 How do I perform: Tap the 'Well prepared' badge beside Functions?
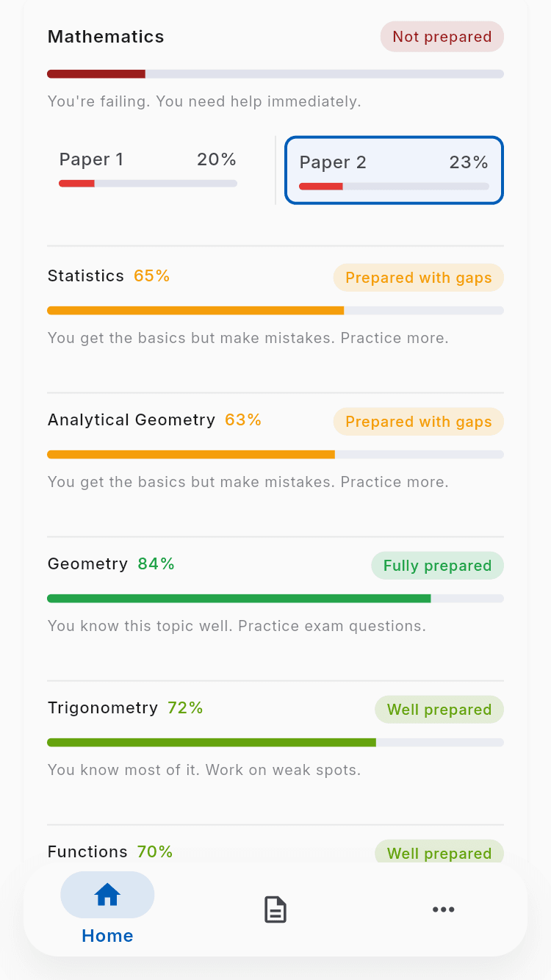(x=439, y=853)
